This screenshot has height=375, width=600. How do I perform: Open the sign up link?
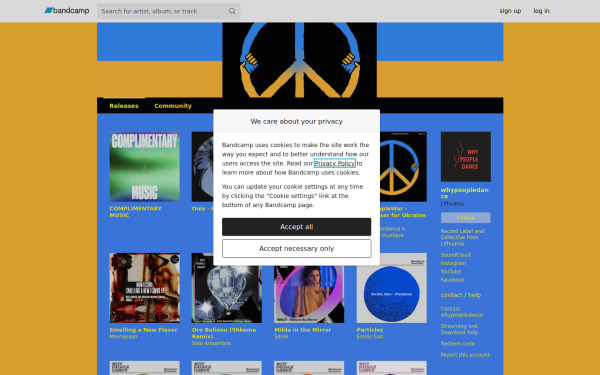coord(510,11)
